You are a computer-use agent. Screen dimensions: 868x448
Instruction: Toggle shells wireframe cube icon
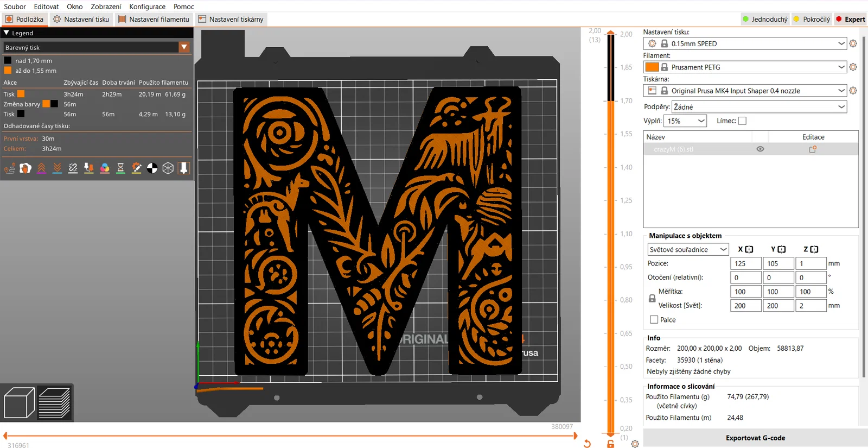(168, 168)
